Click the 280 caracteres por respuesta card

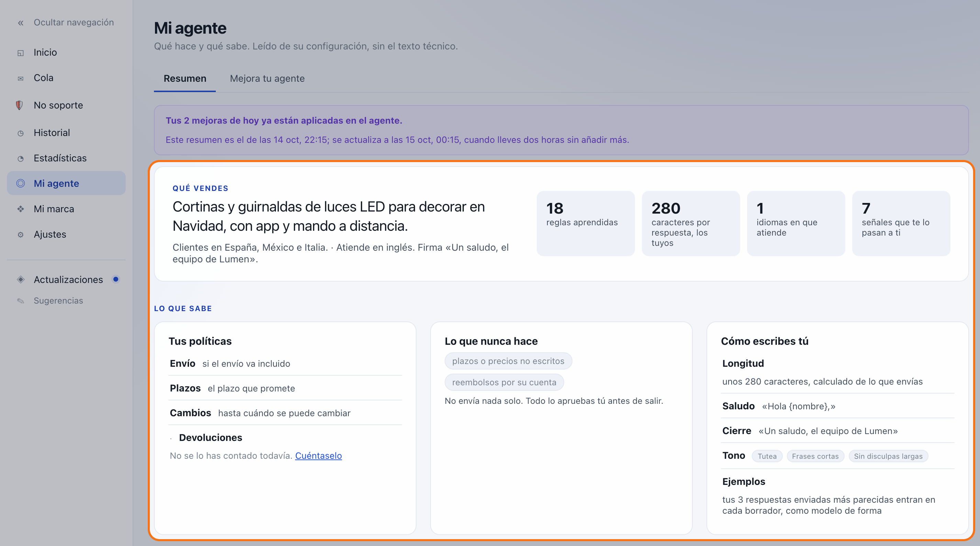coord(690,224)
